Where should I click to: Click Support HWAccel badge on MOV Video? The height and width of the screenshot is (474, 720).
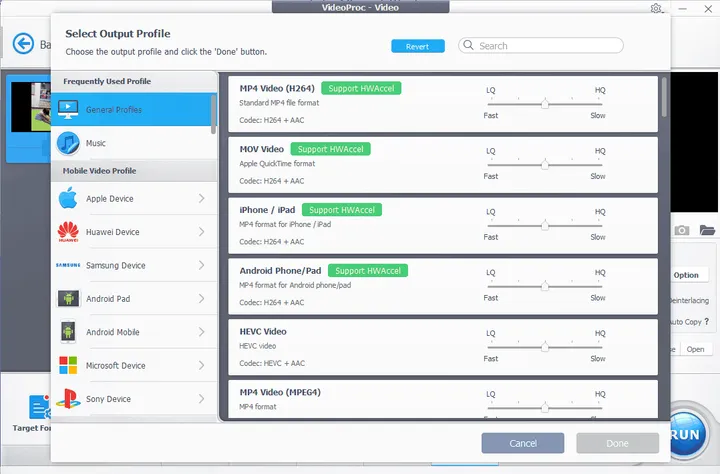[331, 149]
